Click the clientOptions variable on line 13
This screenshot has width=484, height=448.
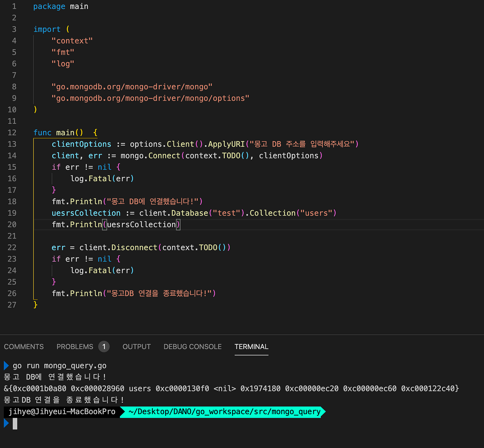(x=82, y=144)
